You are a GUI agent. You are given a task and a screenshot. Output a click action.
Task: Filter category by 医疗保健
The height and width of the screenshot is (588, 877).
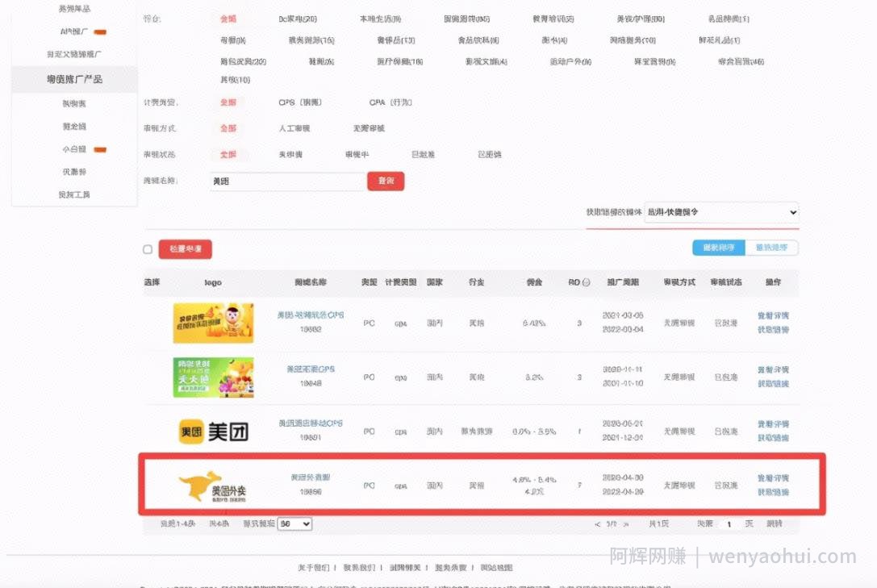tap(400, 61)
